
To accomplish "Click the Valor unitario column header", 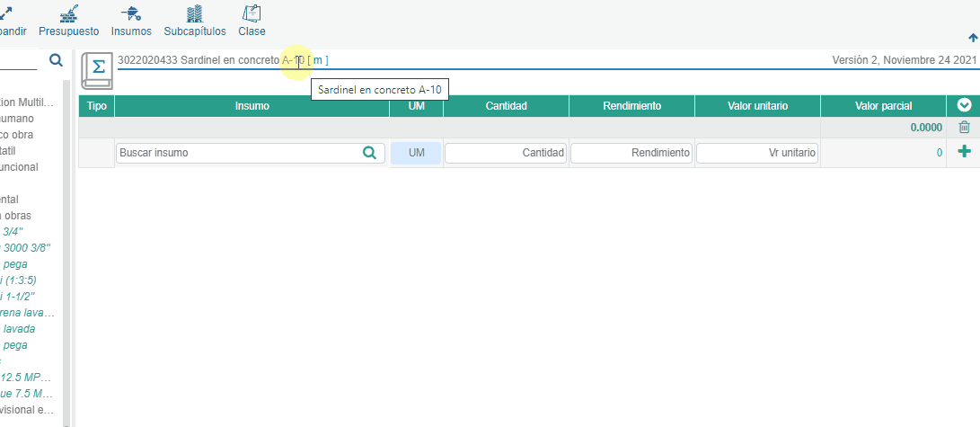I will [757, 106].
